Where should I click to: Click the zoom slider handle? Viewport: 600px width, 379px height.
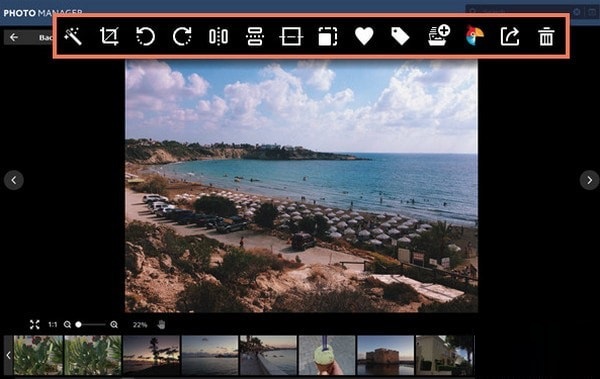pos(78,325)
